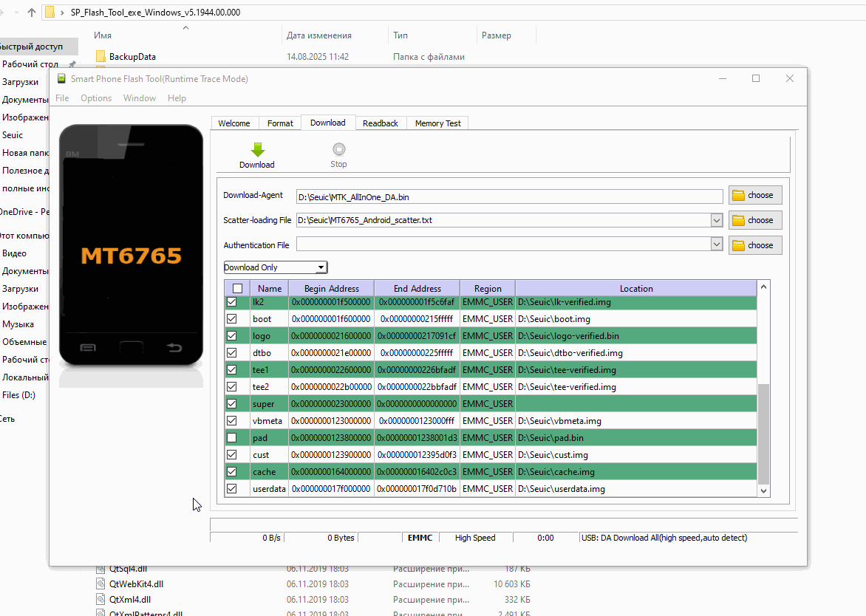Screen dimensions: 866x616
Task: Sort by the Begin Address column header
Action: point(331,289)
